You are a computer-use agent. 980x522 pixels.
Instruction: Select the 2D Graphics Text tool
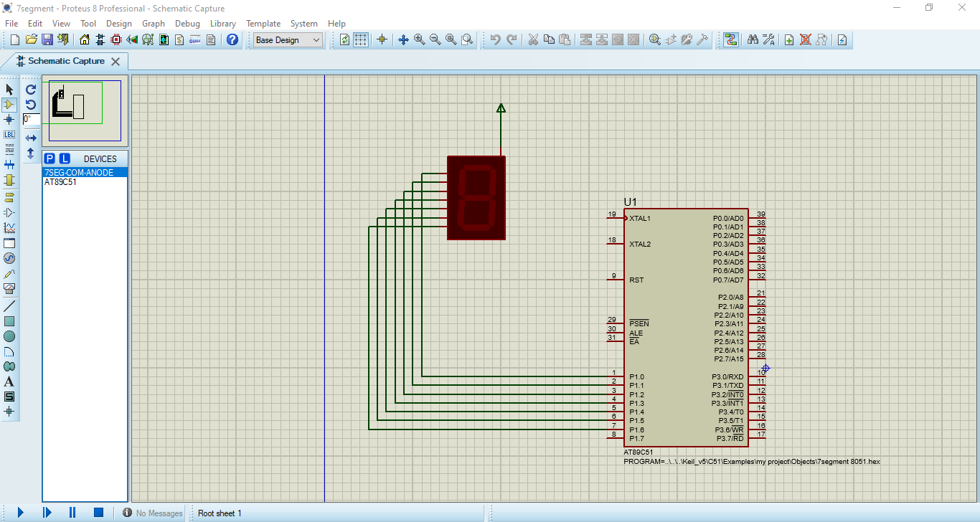pyautogui.click(x=9, y=382)
